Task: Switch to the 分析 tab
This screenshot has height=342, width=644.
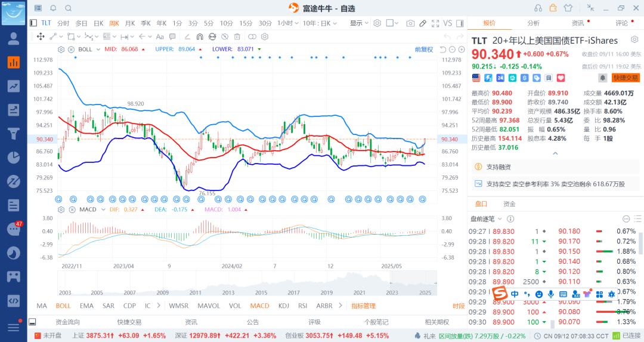Action: tap(534, 23)
